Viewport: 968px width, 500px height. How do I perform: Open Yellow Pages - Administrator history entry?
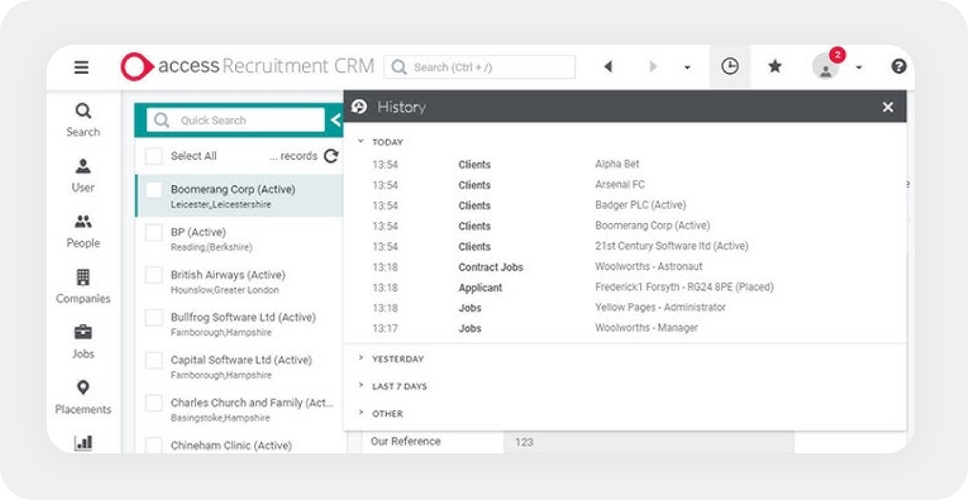[661, 307]
